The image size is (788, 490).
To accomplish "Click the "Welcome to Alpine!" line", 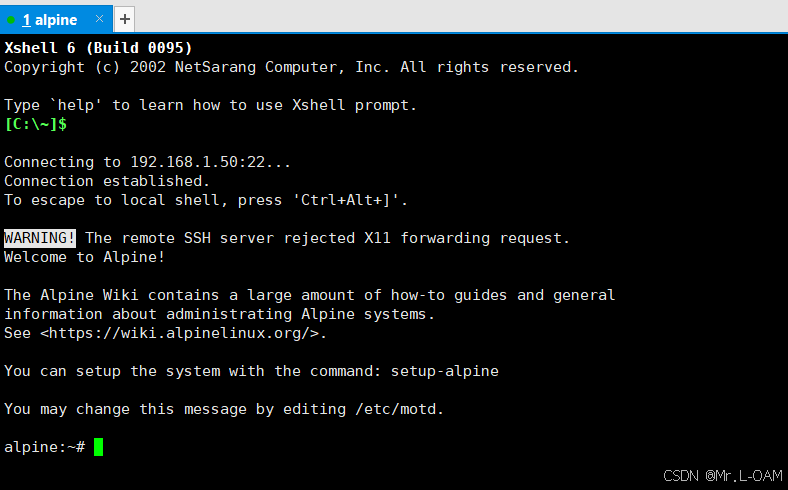I will click(x=84, y=257).
